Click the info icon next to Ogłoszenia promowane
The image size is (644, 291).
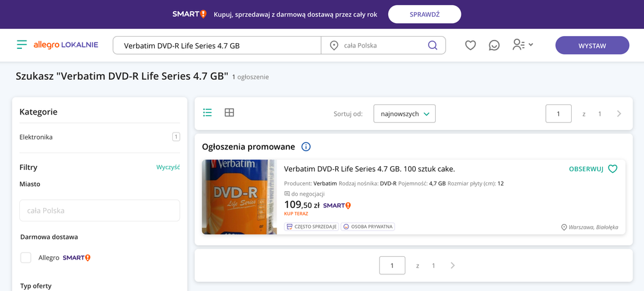306,147
